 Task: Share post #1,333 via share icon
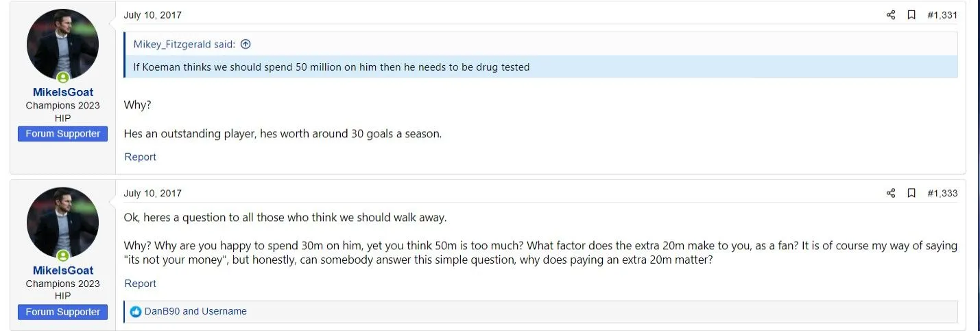891,194
